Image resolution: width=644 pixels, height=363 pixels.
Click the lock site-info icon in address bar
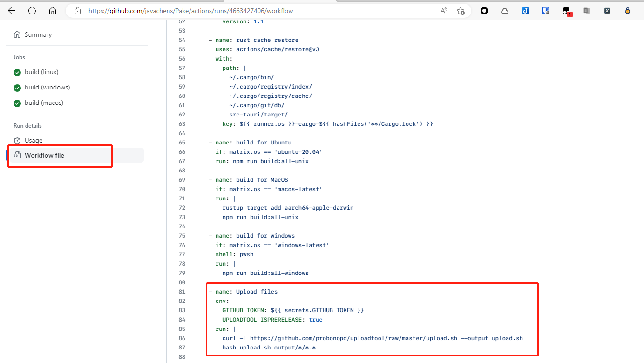[x=78, y=11]
